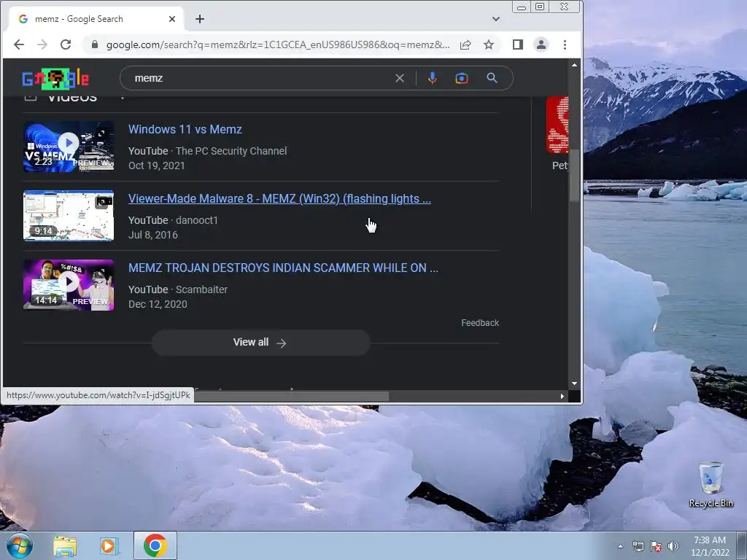Share this page icon in address bar
Screen dimensions: 747x560
[465, 44]
